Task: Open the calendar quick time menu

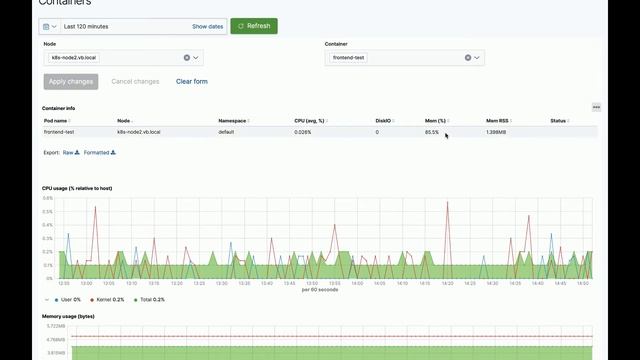Action: (x=50, y=27)
